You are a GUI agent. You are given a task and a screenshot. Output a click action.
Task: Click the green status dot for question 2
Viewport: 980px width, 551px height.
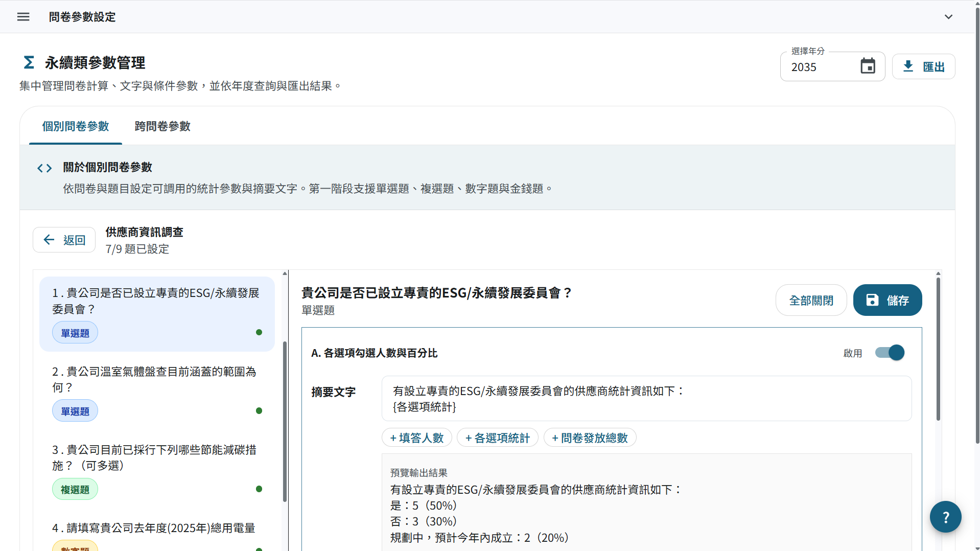259,410
